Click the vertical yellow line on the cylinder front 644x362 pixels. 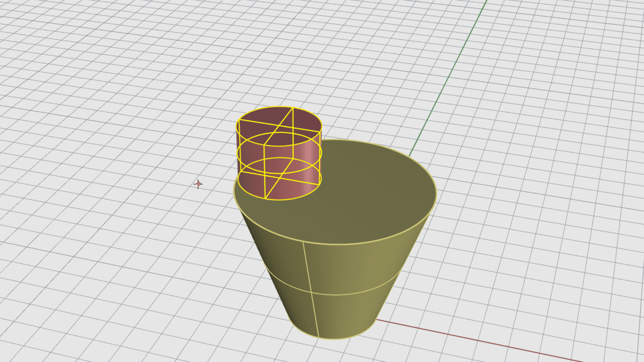(264, 171)
